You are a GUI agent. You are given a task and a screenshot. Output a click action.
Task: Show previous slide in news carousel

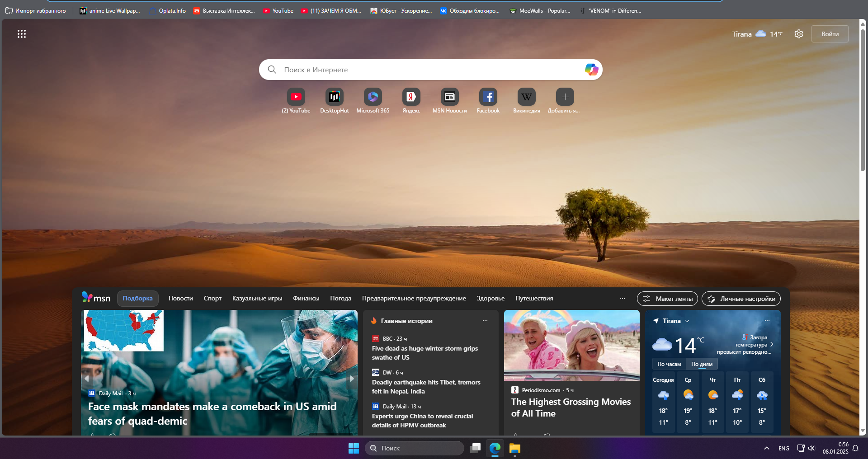pyautogui.click(x=87, y=379)
